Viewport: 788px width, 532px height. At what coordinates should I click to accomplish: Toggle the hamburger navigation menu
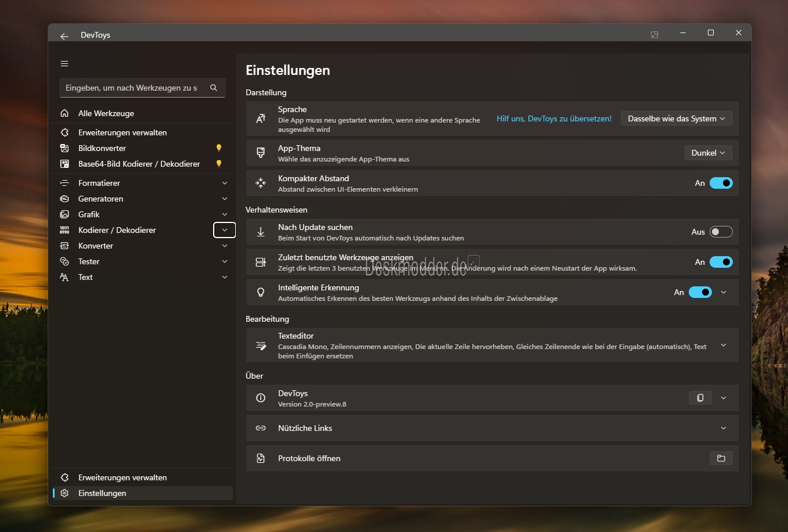point(64,63)
